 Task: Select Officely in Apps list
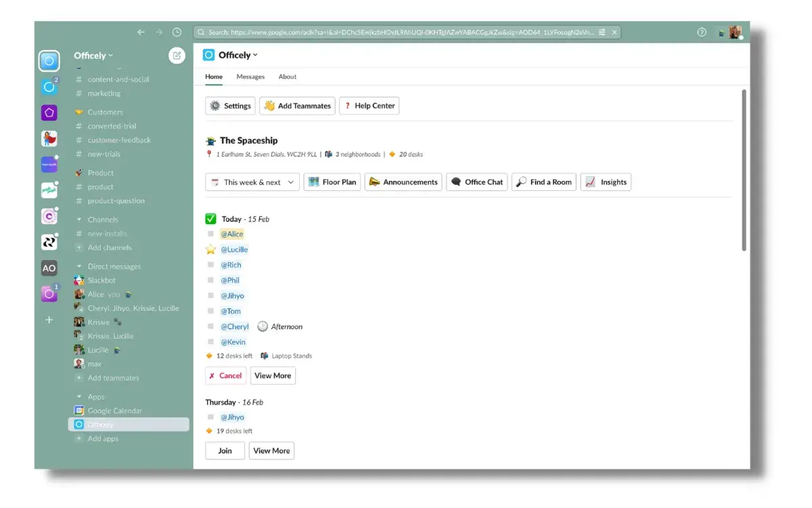click(129, 425)
